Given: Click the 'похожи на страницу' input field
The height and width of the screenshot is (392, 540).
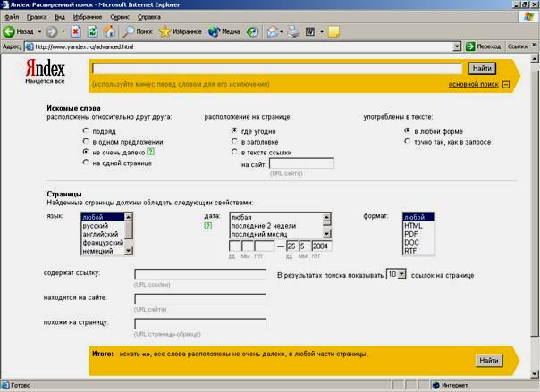Looking at the screenshot, I should (x=200, y=324).
